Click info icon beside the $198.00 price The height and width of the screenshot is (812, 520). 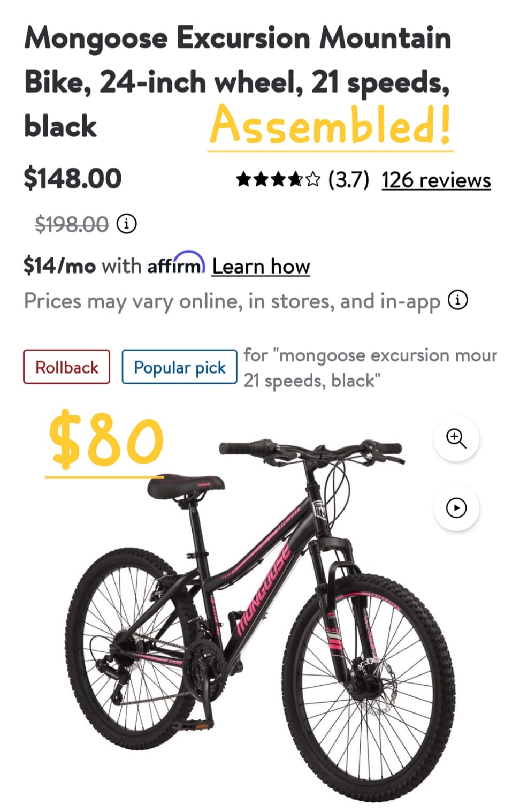click(x=127, y=223)
